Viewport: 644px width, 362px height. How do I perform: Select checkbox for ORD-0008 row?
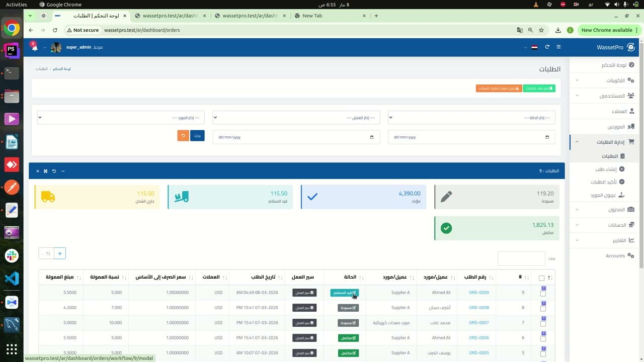point(543,309)
